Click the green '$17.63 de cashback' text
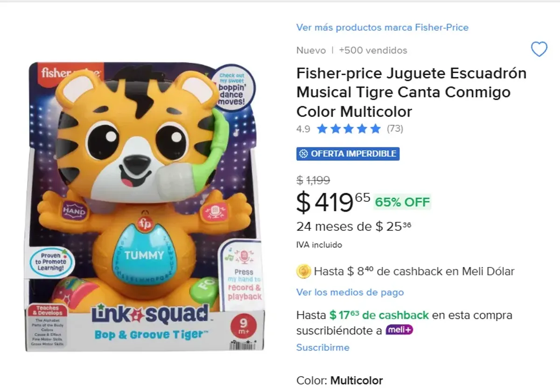 coord(379,315)
